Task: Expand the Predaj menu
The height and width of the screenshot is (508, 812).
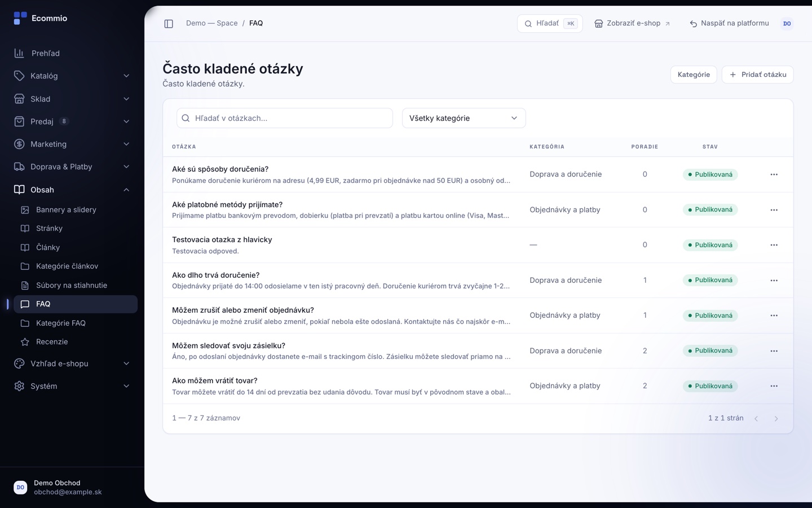Action: pos(72,121)
